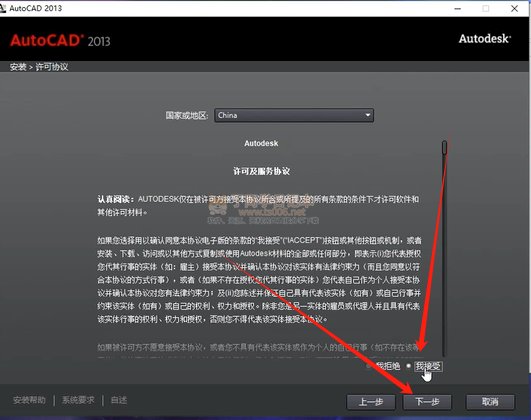This screenshot has height=420, width=531.
Task: Open the 安装帮助 link
Action: click(x=29, y=400)
